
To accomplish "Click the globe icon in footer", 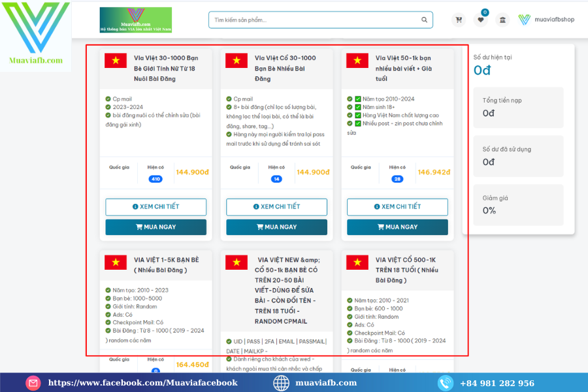I will 281,383.
